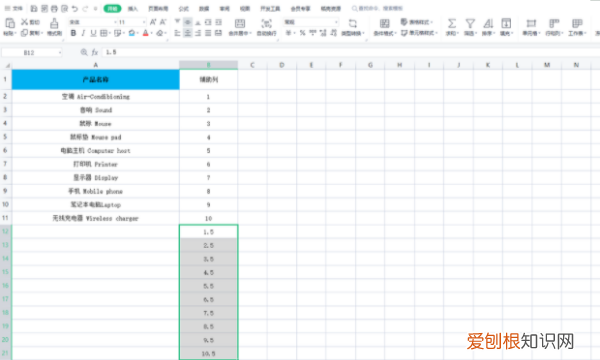Image resolution: width=600 pixels, height=360 pixels.
Task: Click the fill color bucket
Action: click(132, 33)
